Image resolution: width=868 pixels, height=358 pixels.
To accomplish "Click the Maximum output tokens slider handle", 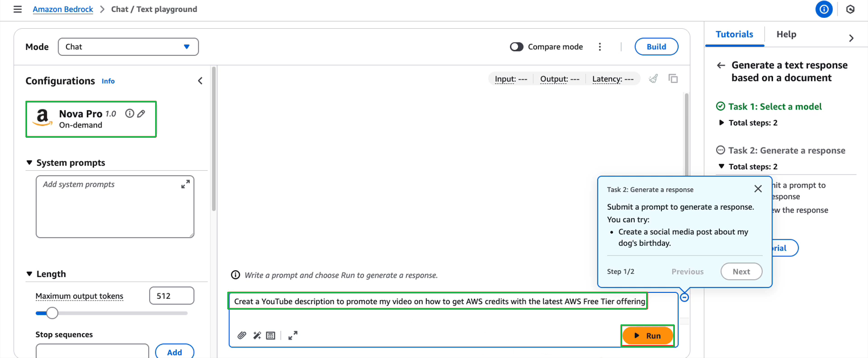I will 52,313.
